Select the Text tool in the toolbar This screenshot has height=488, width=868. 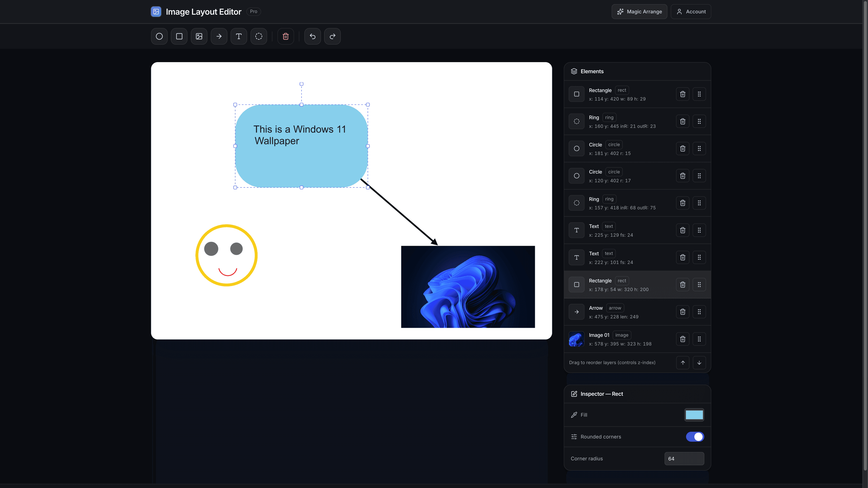tap(238, 36)
